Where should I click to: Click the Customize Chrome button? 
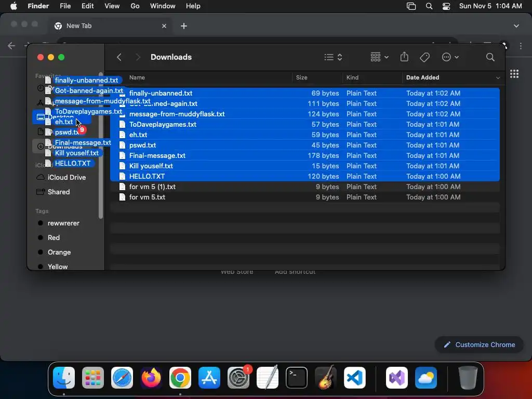[x=479, y=345]
